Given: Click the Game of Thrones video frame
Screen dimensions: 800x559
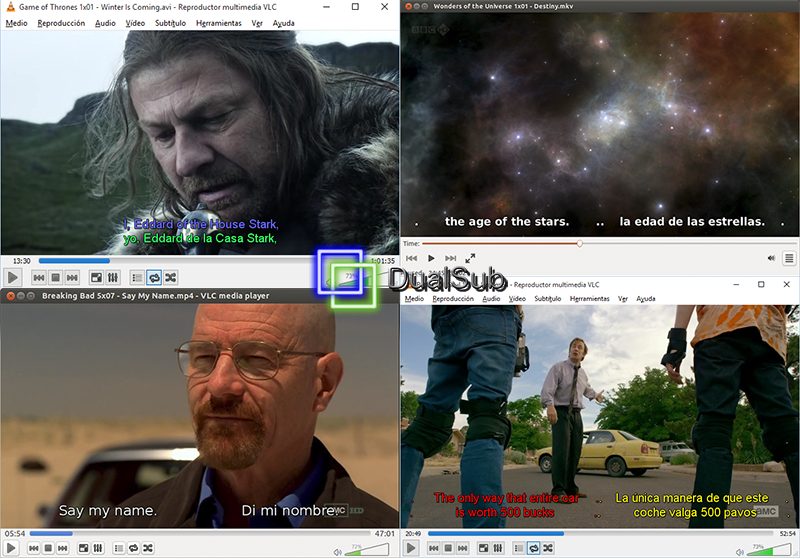Looking at the screenshot, I should (199, 142).
